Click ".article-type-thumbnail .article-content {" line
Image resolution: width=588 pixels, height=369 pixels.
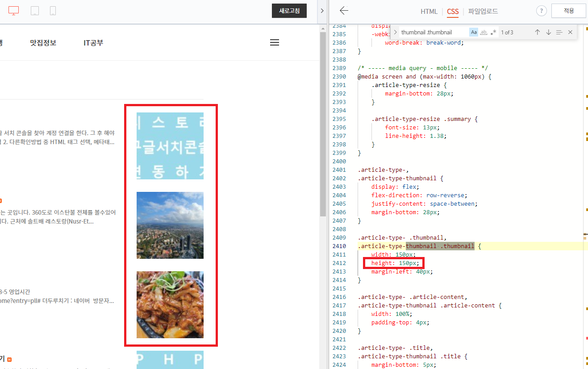(x=430, y=305)
